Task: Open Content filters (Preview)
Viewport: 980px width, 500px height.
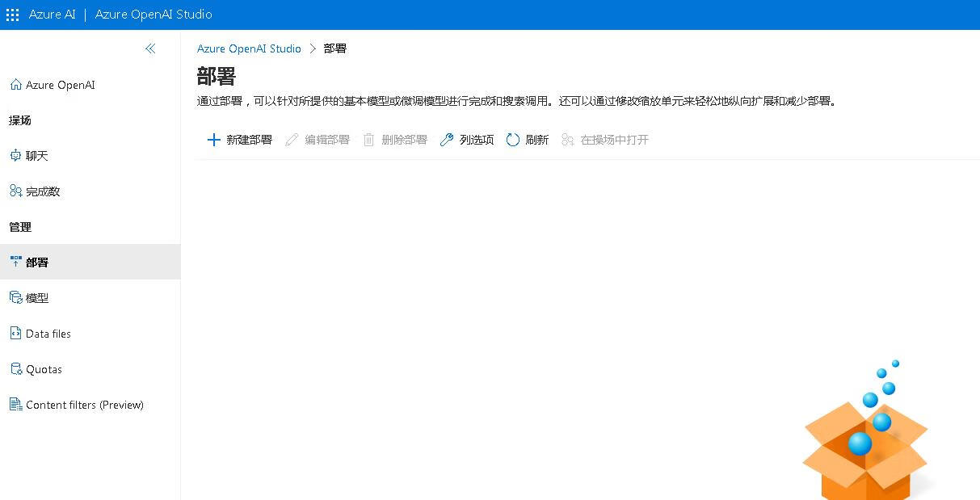Action: [x=84, y=405]
